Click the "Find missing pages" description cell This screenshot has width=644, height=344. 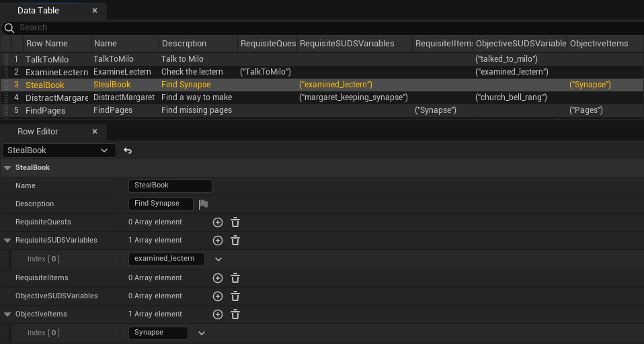pyautogui.click(x=196, y=110)
